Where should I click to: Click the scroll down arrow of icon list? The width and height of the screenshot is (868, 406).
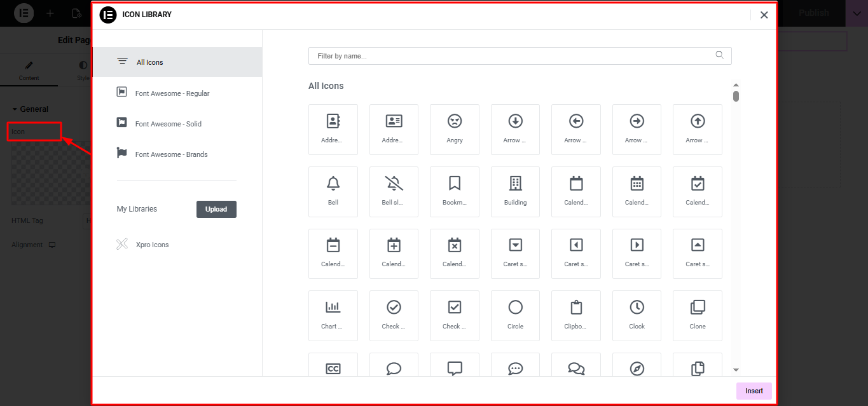tap(736, 370)
